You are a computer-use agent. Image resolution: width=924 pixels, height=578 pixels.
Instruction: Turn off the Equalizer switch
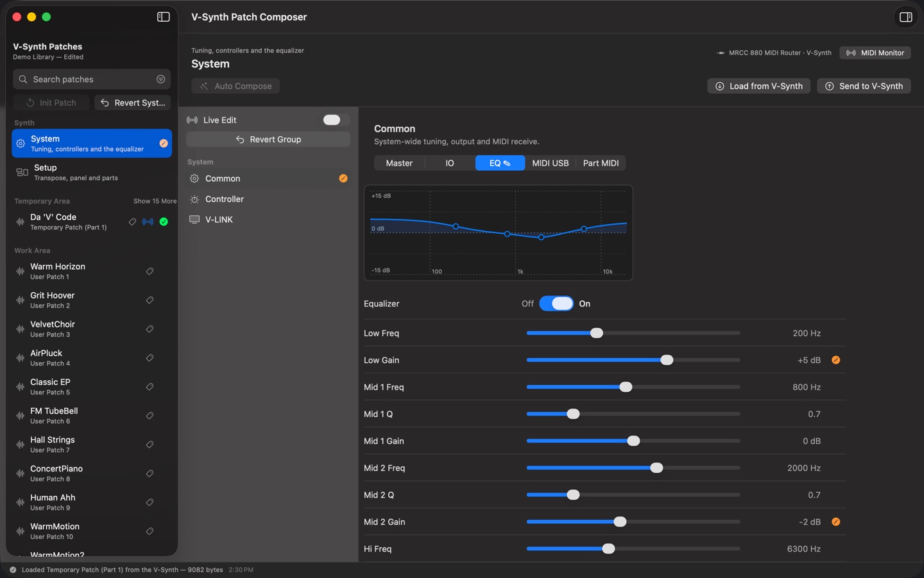coord(556,304)
